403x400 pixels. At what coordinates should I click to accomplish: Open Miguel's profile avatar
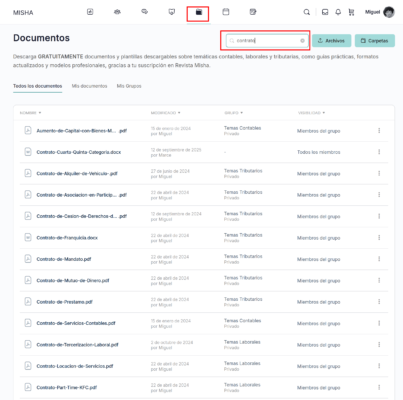pos(389,12)
